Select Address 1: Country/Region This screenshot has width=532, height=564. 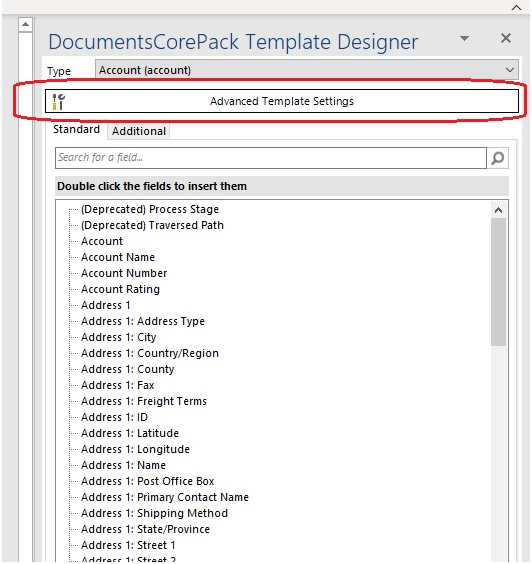pyautogui.click(x=150, y=353)
